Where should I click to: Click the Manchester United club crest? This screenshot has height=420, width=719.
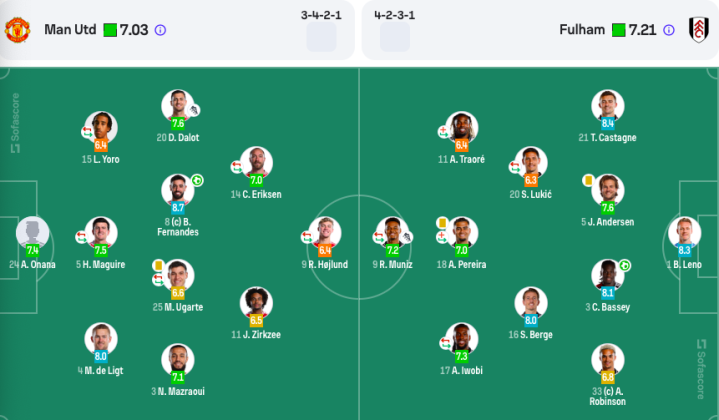coord(17,30)
